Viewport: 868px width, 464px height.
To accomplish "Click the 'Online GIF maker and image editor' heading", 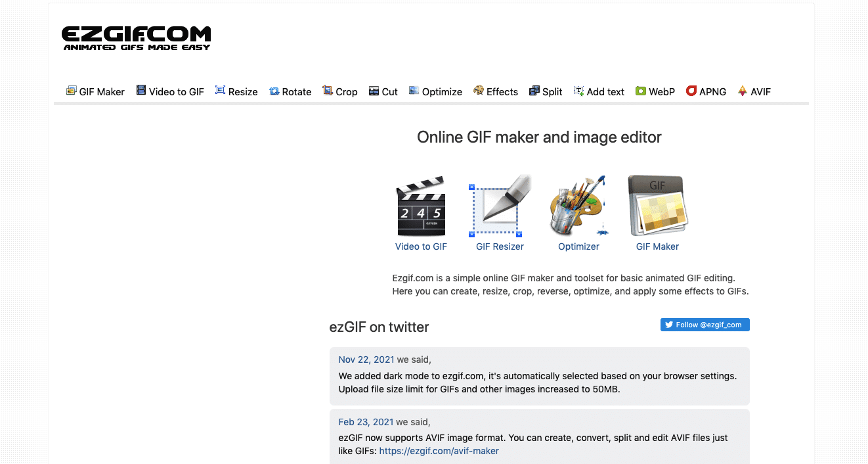I will pos(539,137).
